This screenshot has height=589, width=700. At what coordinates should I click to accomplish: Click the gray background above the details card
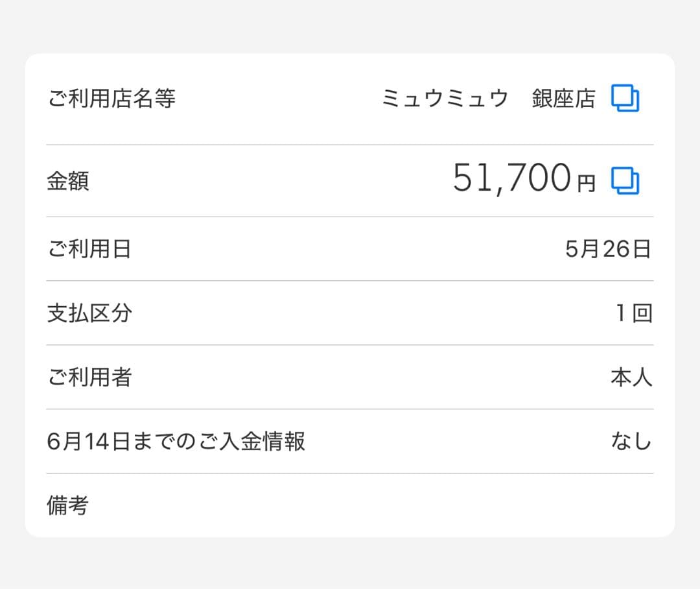point(350,26)
